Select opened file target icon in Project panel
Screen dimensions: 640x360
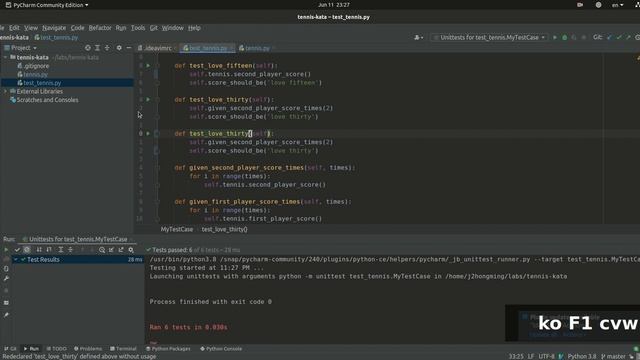[88, 48]
